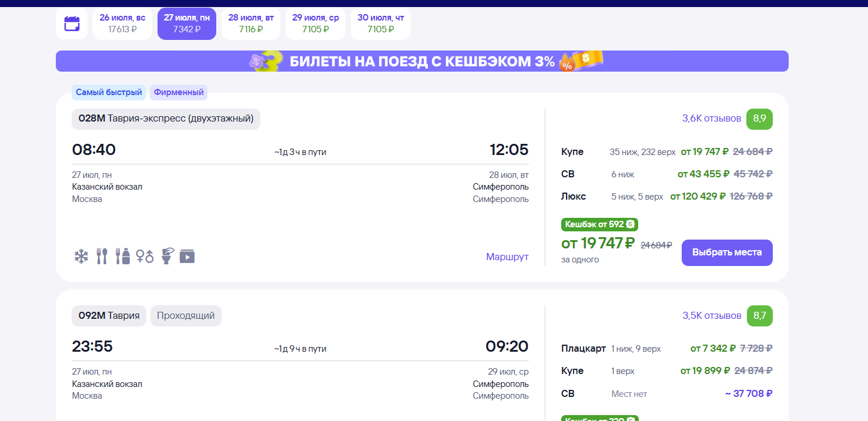Click the air conditioning snowflake icon
Image resolution: width=868 pixels, height=421 pixels.
[81, 256]
